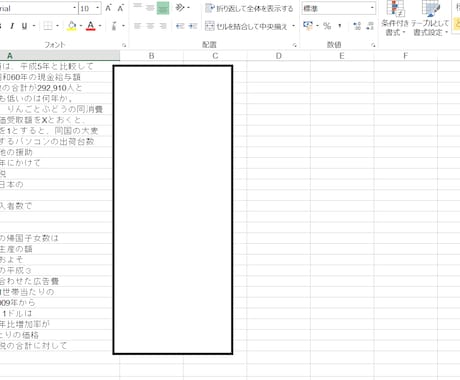This screenshot has width=460, height=380.
Task: Apply the yellow fill color bucket
Action: (x=72, y=26)
